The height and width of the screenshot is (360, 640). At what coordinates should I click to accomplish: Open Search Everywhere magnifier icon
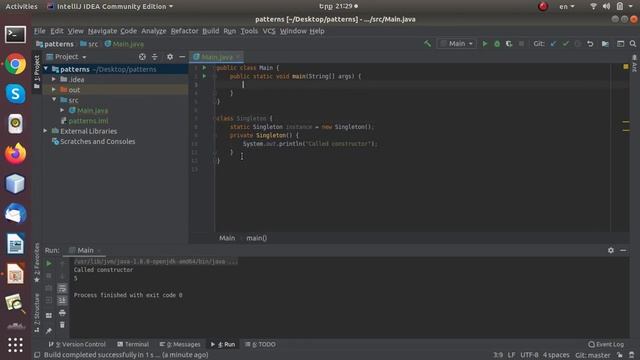click(x=633, y=44)
